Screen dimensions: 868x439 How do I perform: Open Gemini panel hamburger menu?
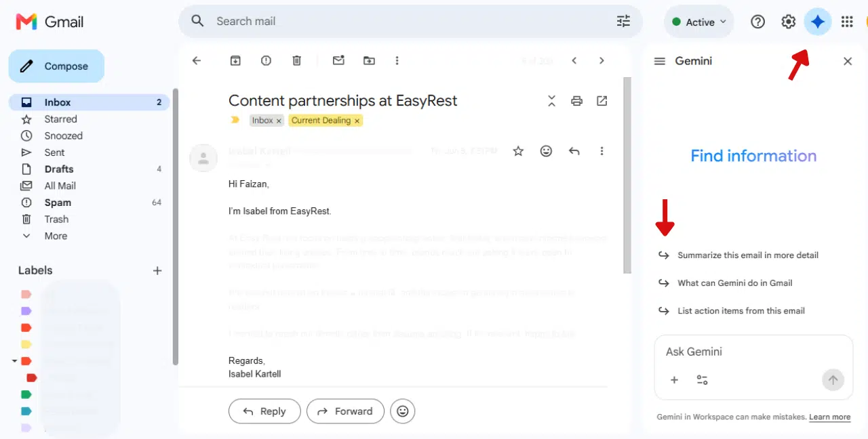[659, 61]
